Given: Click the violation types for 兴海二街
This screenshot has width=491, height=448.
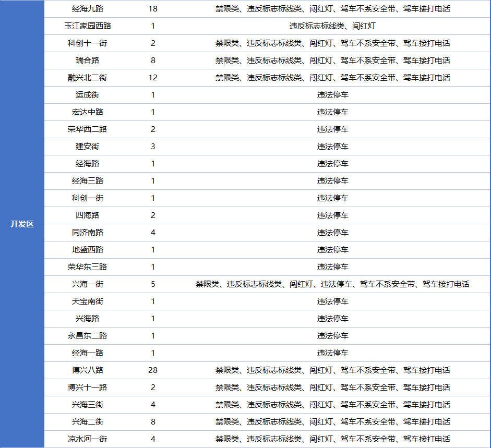Looking at the screenshot, I should pyautogui.click(x=332, y=422).
